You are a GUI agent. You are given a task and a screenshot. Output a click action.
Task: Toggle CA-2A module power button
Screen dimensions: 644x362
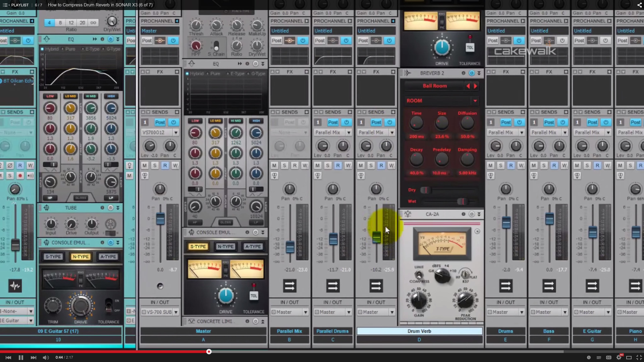coord(471,214)
